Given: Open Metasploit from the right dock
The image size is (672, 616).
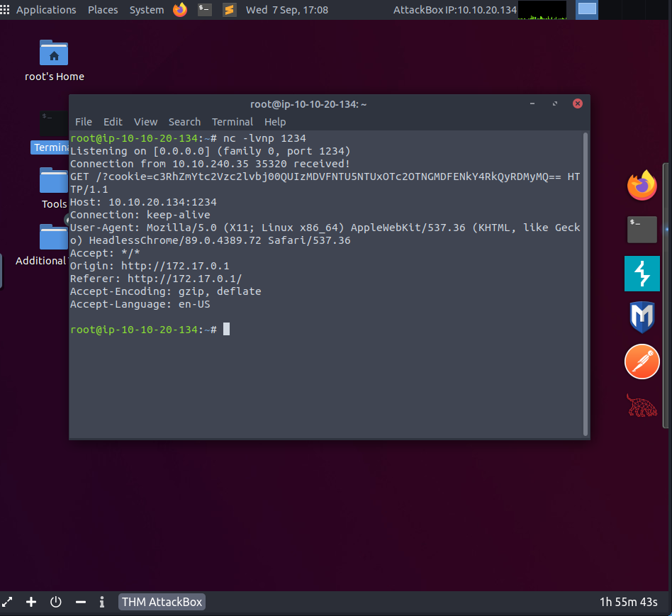Looking at the screenshot, I should pos(642,317).
